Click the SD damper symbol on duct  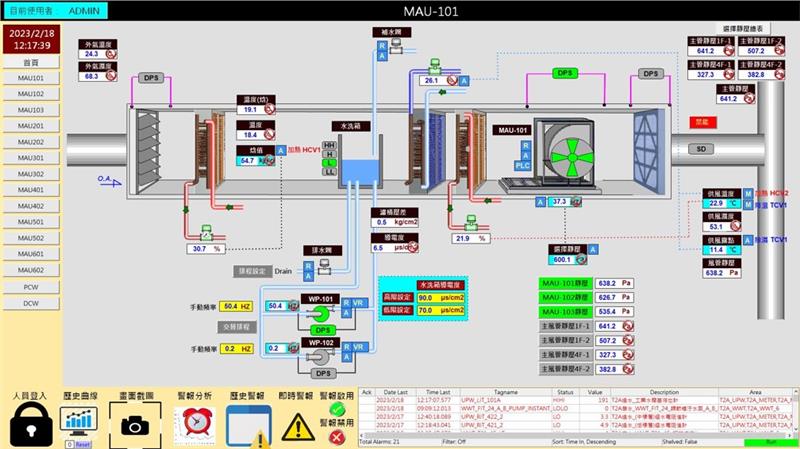tap(701, 149)
